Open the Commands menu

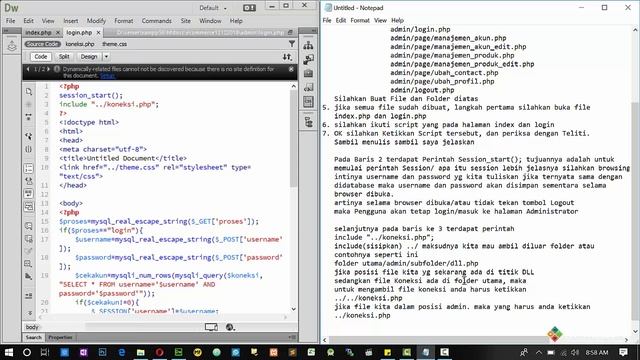(156, 21)
